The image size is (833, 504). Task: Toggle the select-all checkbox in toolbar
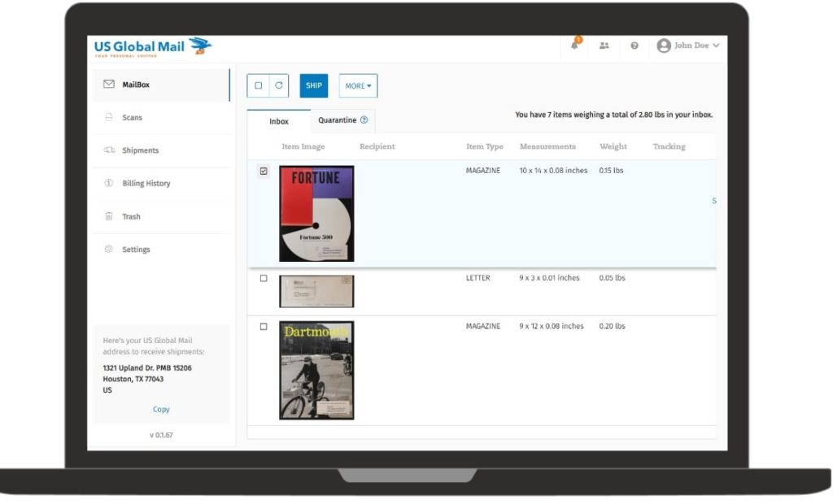[258, 85]
